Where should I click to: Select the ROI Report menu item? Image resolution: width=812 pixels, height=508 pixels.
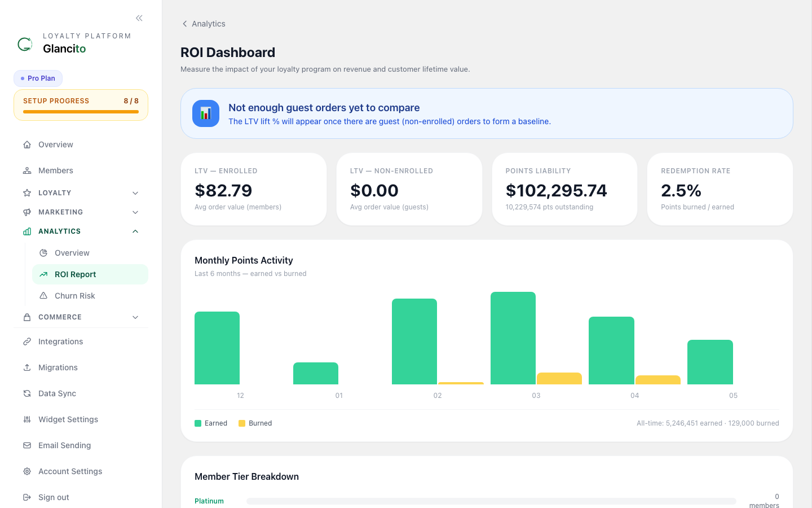pyautogui.click(x=90, y=274)
